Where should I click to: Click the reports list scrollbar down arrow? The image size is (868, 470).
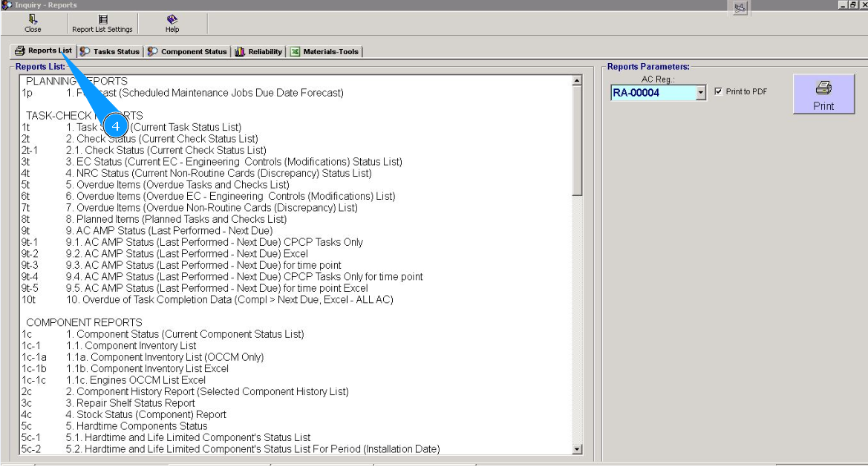577,449
